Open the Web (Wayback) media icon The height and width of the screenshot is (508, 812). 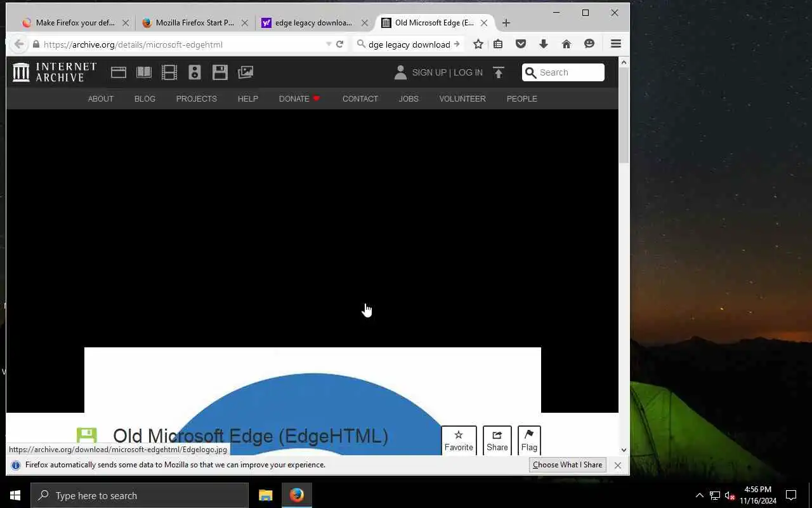tap(119, 72)
